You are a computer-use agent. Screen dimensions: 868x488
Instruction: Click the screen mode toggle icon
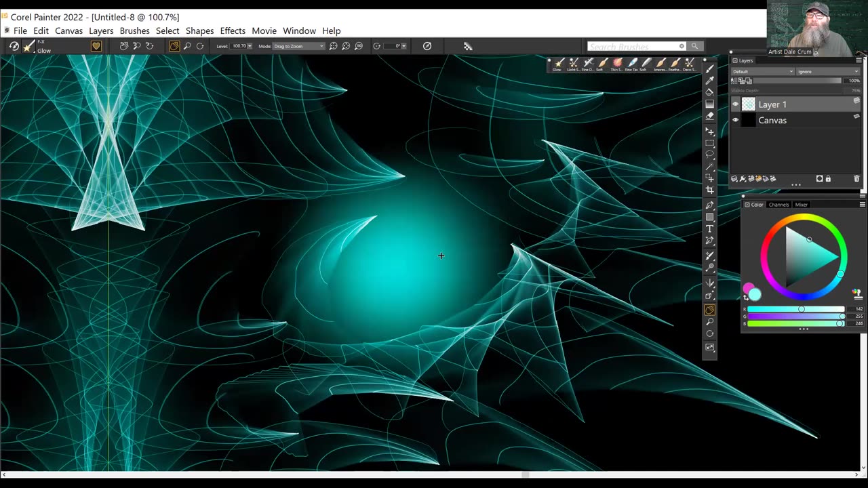pyautogui.click(x=710, y=348)
